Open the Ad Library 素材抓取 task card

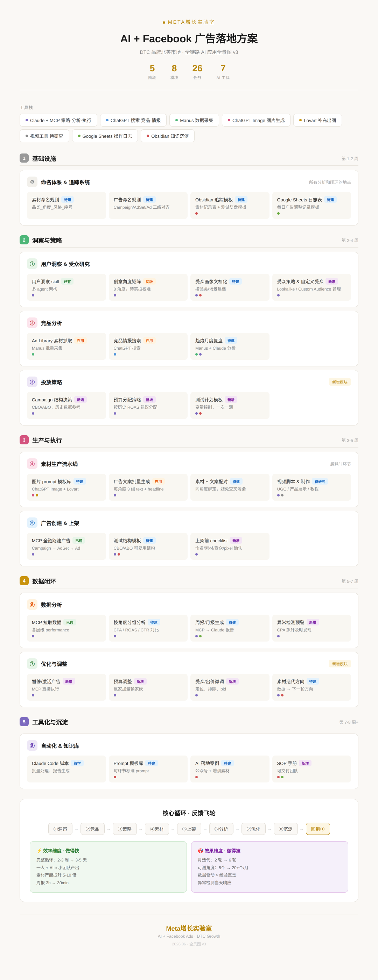click(x=66, y=346)
